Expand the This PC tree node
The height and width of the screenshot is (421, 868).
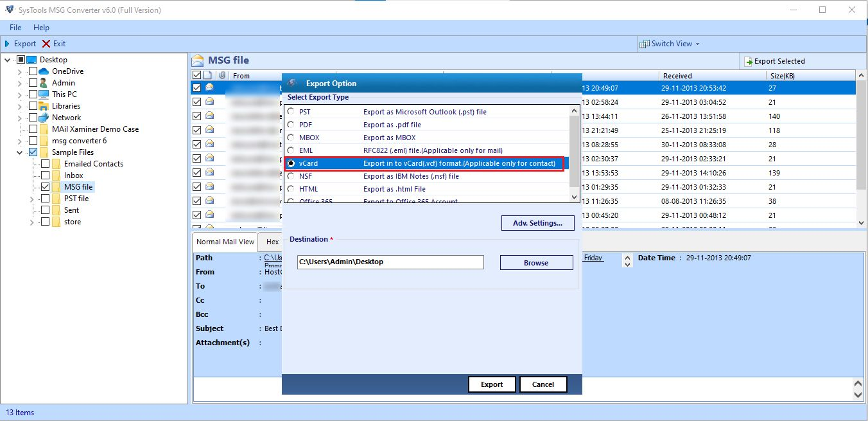click(x=20, y=94)
